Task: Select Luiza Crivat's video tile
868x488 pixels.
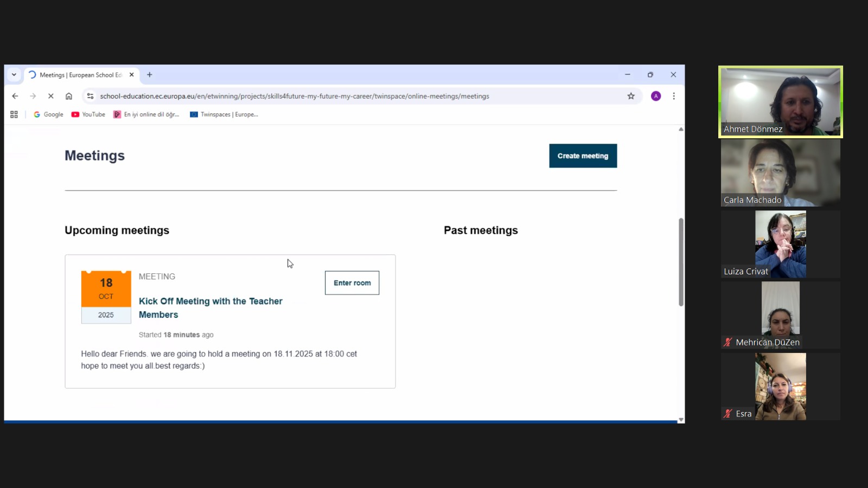Action: (781, 244)
